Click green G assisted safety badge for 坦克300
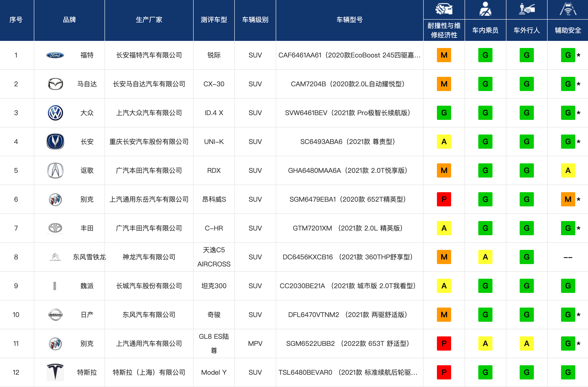This screenshot has height=387, width=588. (x=568, y=286)
